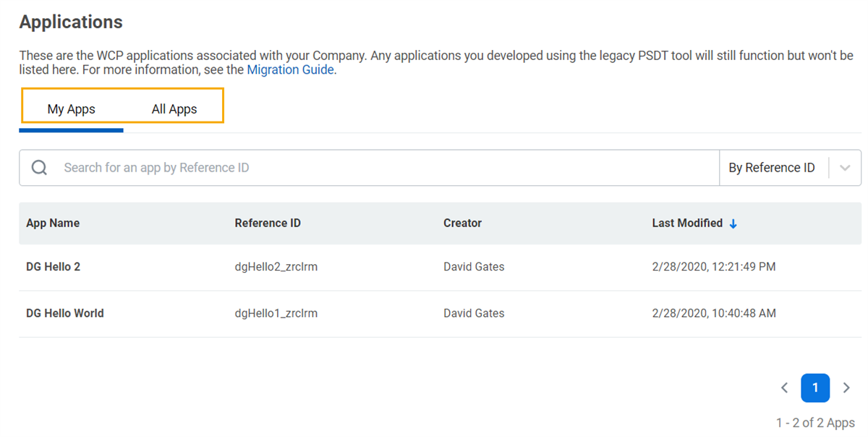Go to next page arrow
The height and width of the screenshot is (437, 868).
(846, 388)
